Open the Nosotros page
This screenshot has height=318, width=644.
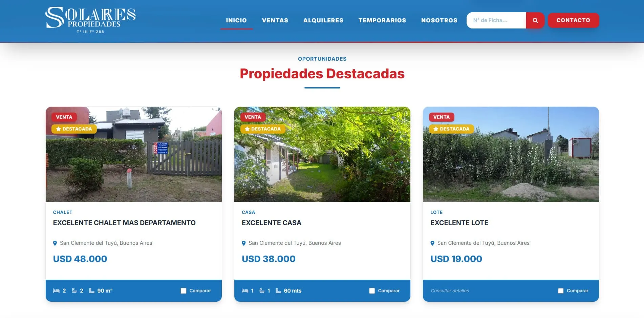pyautogui.click(x=439, y=20)
